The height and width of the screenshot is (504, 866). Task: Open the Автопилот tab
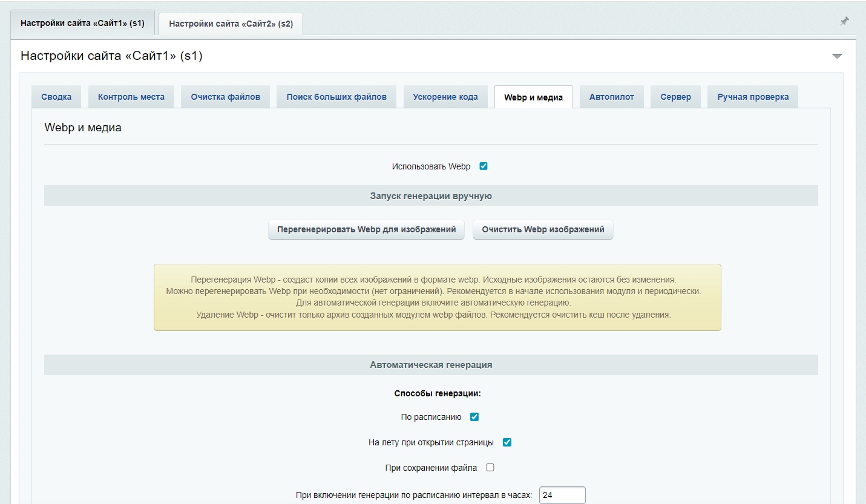[612, 97]
